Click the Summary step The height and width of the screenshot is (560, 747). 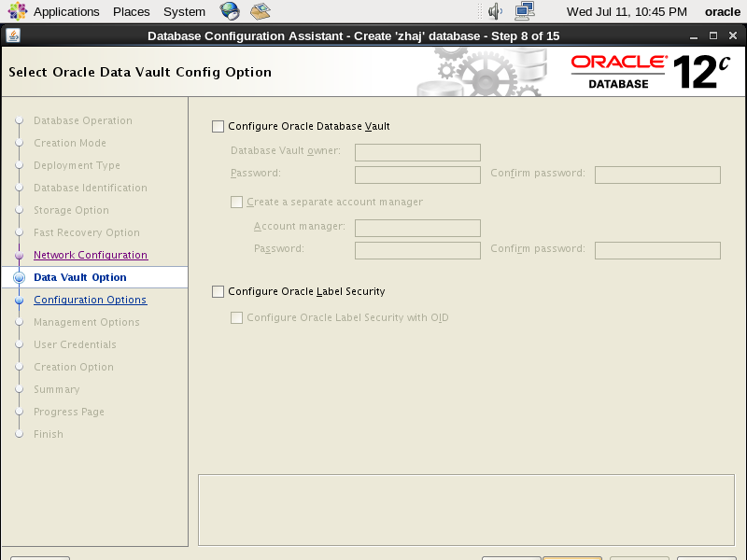pyautogui.click(x=57, y=389)
